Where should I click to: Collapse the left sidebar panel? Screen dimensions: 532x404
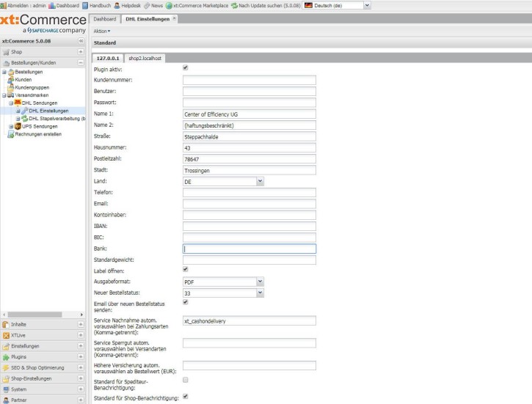point(81,40)
